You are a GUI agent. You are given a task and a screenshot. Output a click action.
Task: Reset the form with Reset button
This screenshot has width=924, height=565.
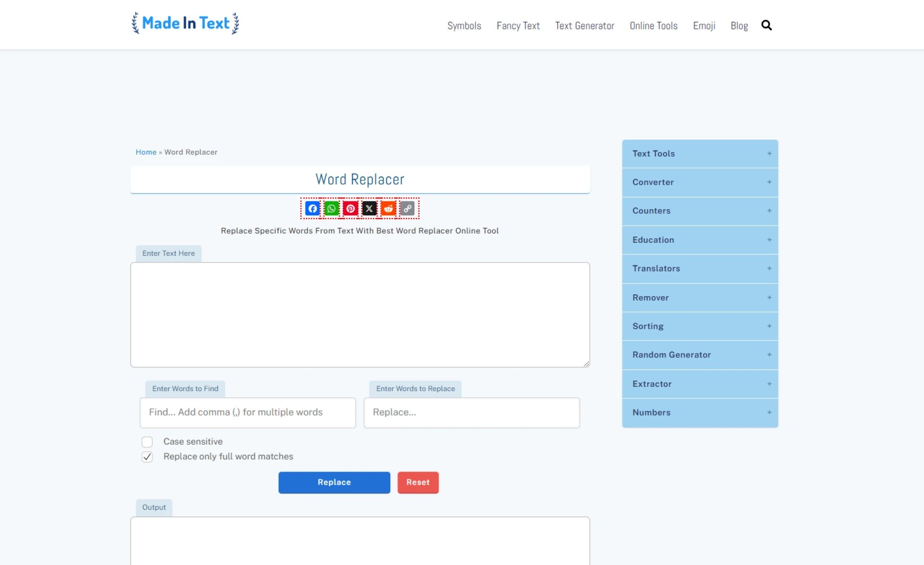(418, 482)
